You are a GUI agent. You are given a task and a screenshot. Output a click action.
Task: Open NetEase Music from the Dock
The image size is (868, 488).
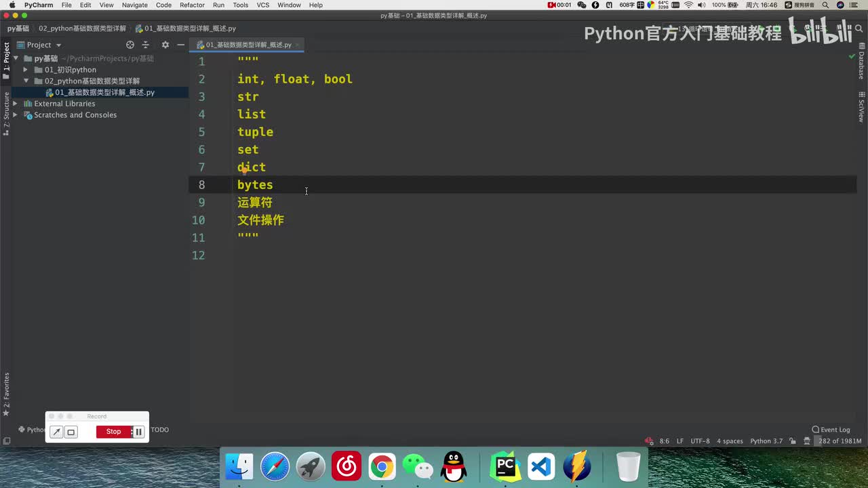tap(347, 467)
